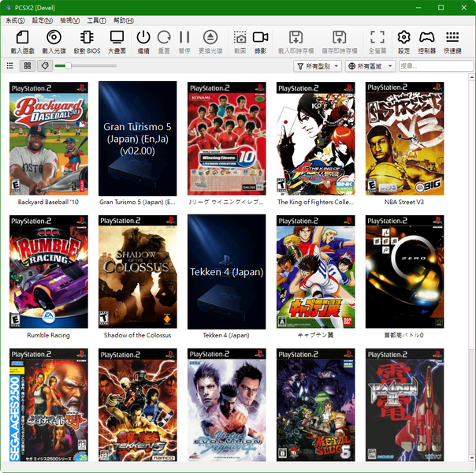The image size is (476, 473).
Task: Click the Change Disc (更換光碟) eject icon
Action: click(210, 38)
